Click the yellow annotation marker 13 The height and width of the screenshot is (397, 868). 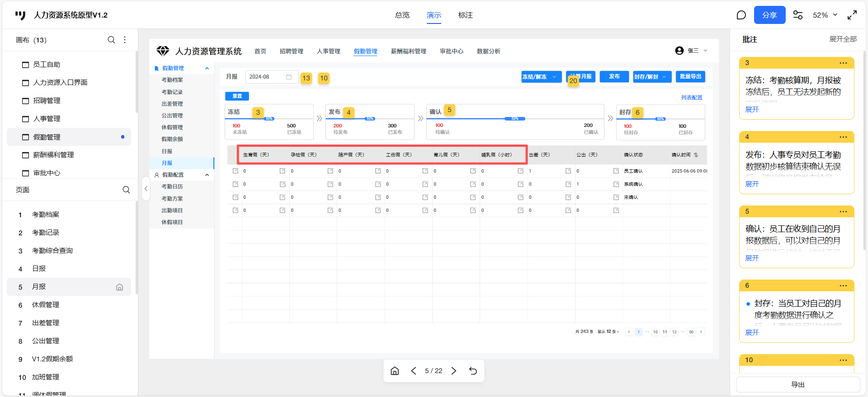(306, 78)
